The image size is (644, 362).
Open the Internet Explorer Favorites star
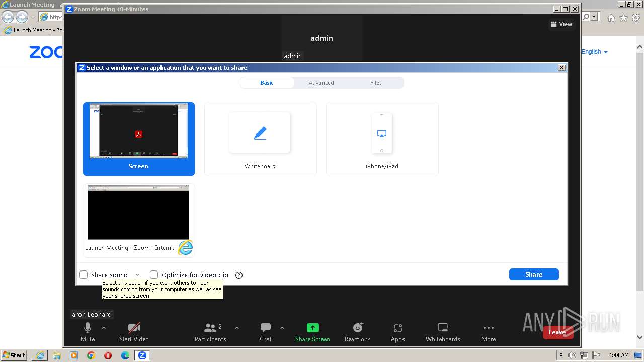point(623,18)
